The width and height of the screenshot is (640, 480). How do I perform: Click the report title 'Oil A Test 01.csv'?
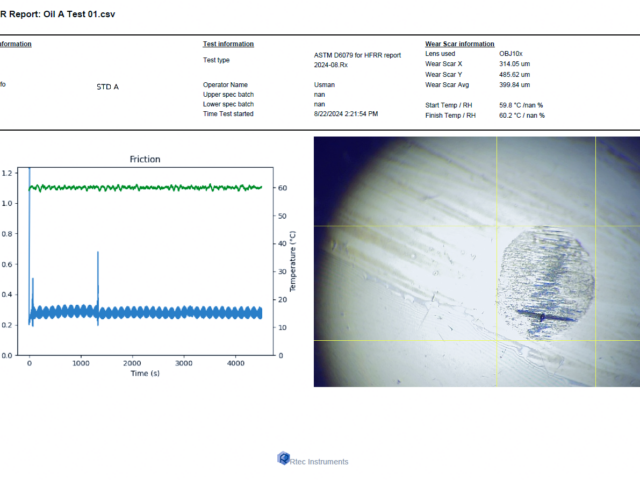tap(79, 14)
